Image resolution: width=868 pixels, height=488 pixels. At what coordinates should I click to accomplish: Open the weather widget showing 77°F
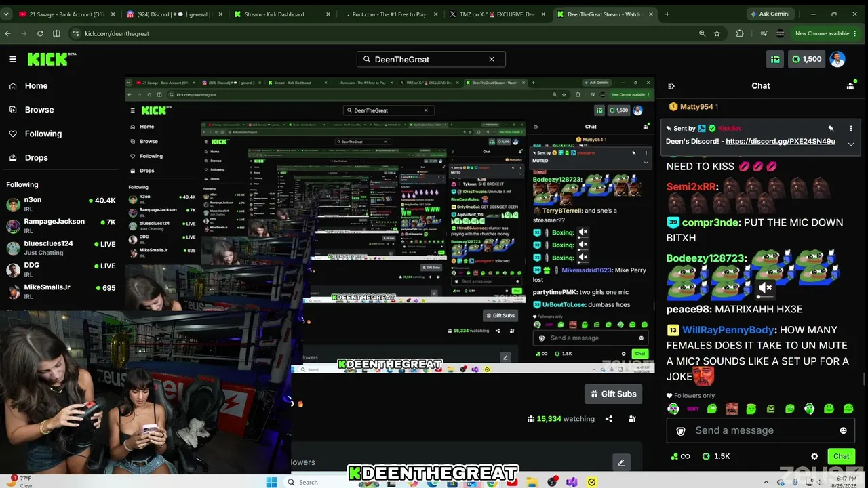[19, 481]
